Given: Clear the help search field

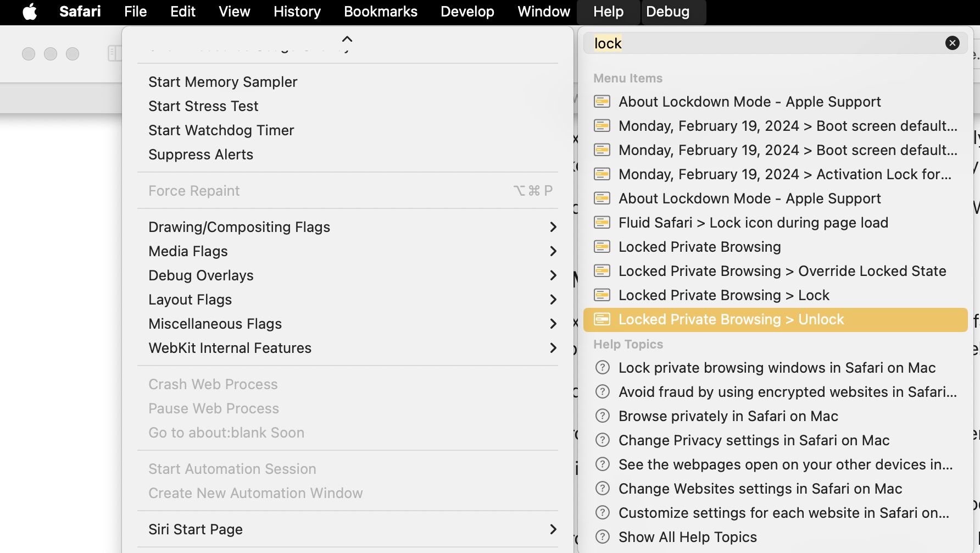Looking at the screenshot, I should pyautogui.click(x=952, y=43).
